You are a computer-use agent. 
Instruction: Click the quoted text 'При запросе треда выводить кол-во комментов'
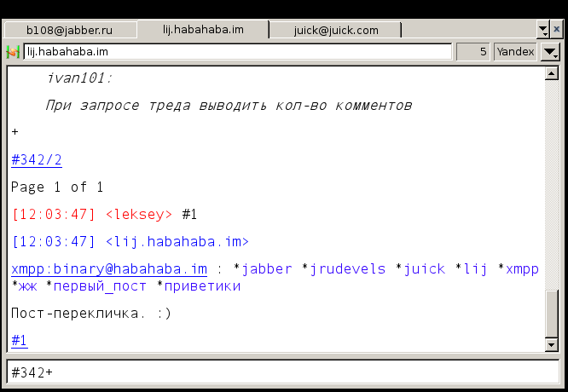pos(229,106)
